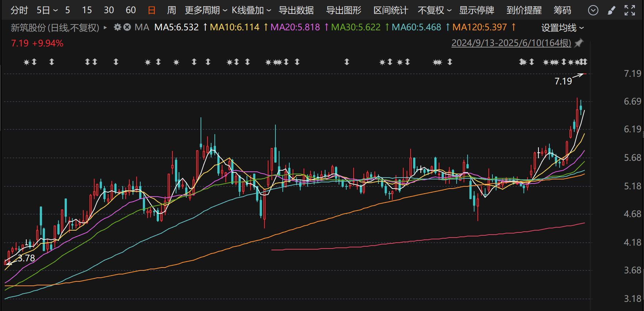Click the yellow MA10:6.114 value
Viewport: 644px width, 311px height.
[x=235, y=27]
